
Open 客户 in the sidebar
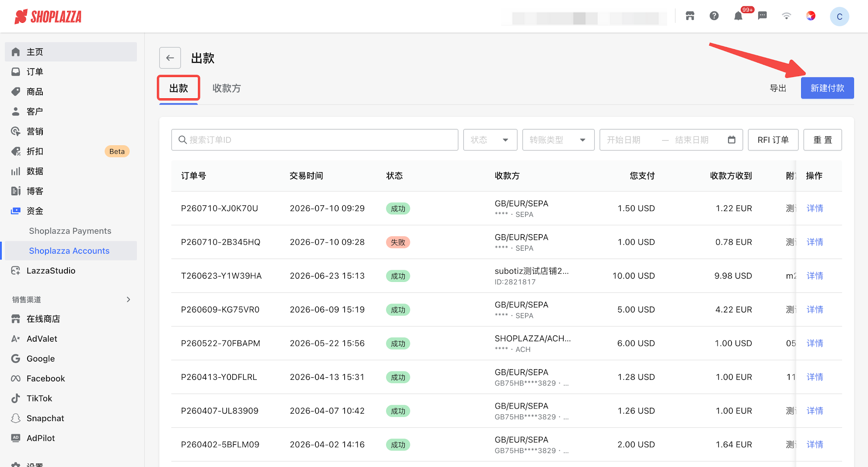point(71,111)
